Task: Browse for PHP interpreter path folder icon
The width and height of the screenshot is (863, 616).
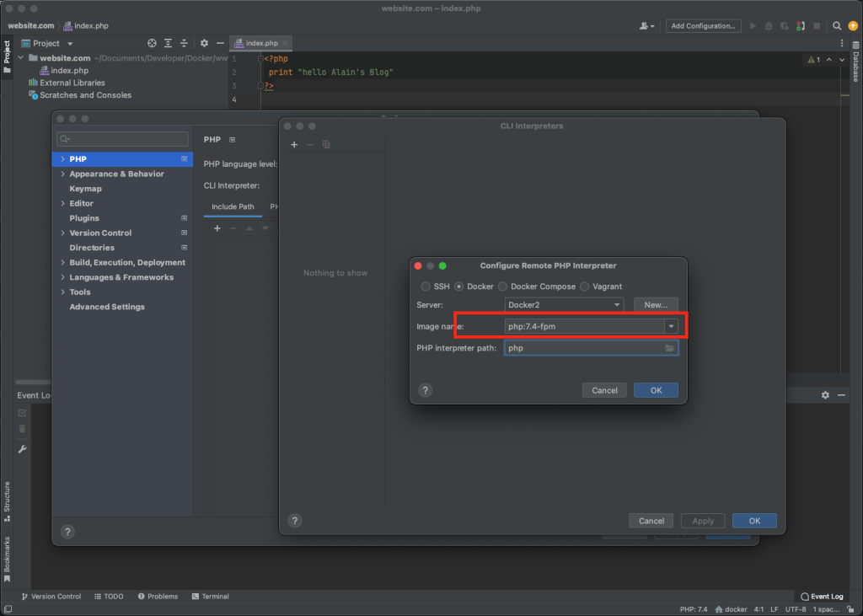Action: coord(670,348)
